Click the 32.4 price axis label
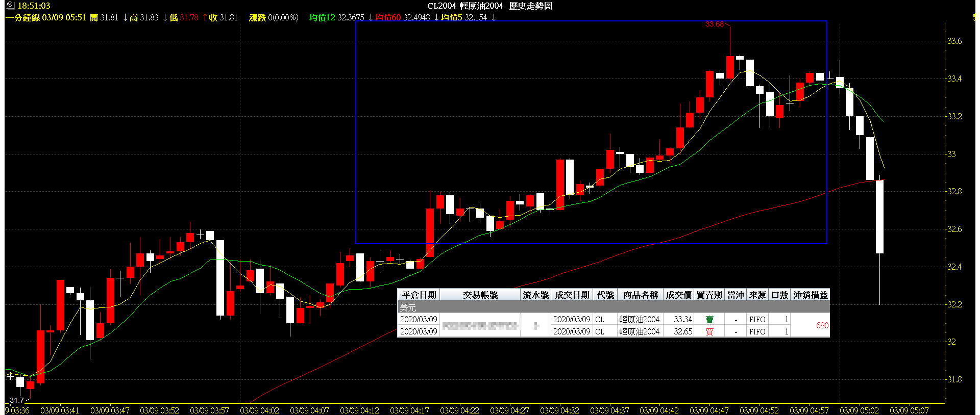The image size is (980, 415). coord(954,267)
